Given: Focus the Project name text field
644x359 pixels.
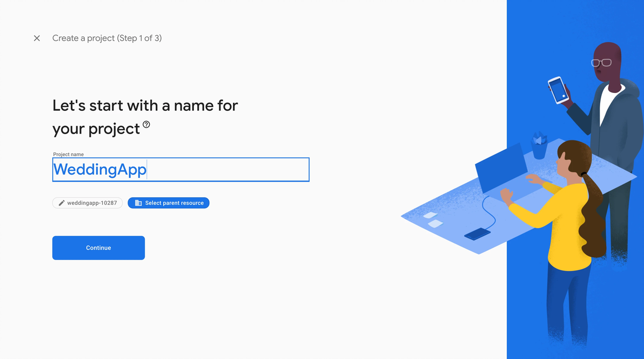Looking at the screenshot, I should pyautogui.click(x=180, y=170).
